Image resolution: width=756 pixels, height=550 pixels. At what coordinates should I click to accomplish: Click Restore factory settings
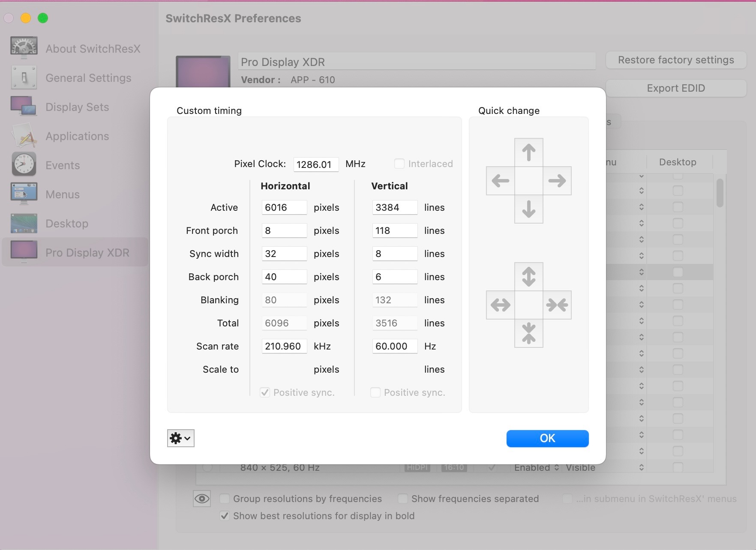tap(676, 60)
